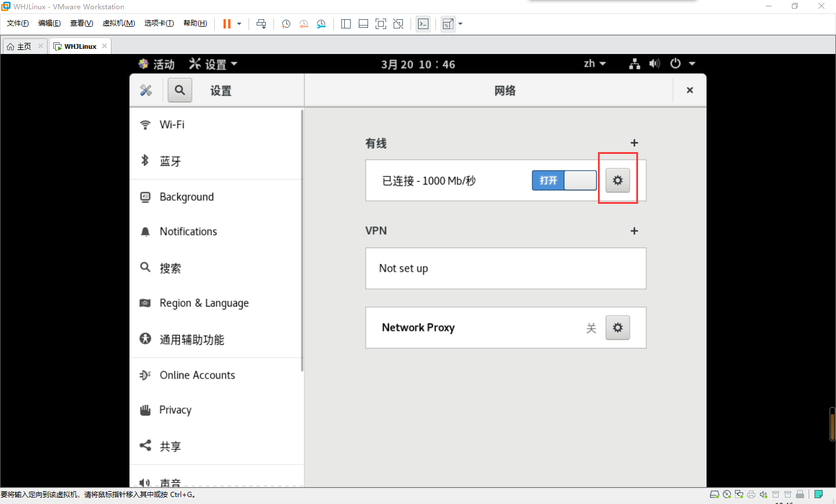Send Ctrl+Alt+Del to the guest
Viewport: 836px width, 504px height.
pyautogui.click(x=261, y=24)
